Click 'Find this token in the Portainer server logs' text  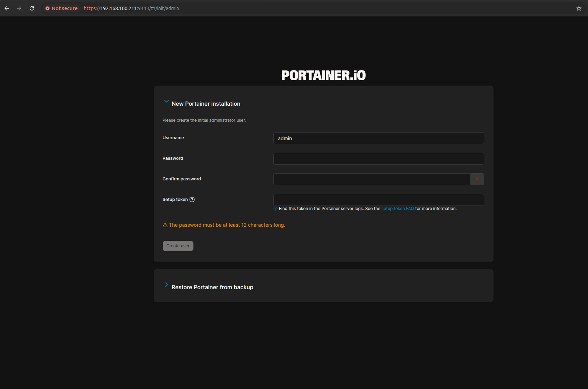coord(321,209)
